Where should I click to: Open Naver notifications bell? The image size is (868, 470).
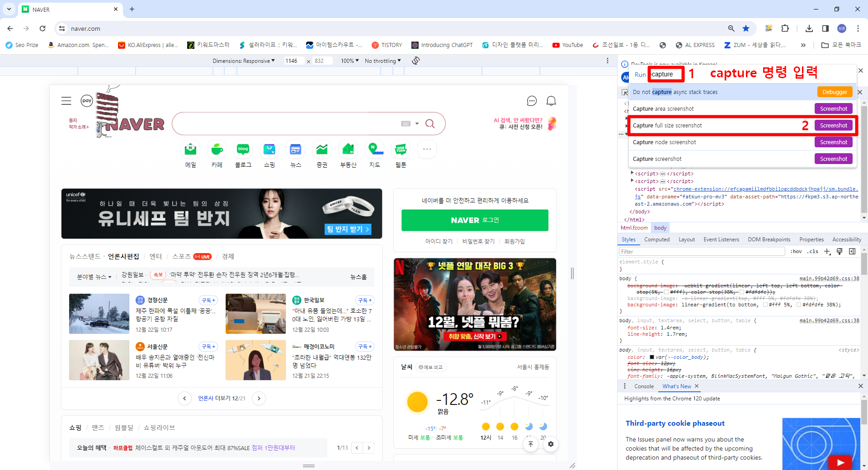pos(551,101)
